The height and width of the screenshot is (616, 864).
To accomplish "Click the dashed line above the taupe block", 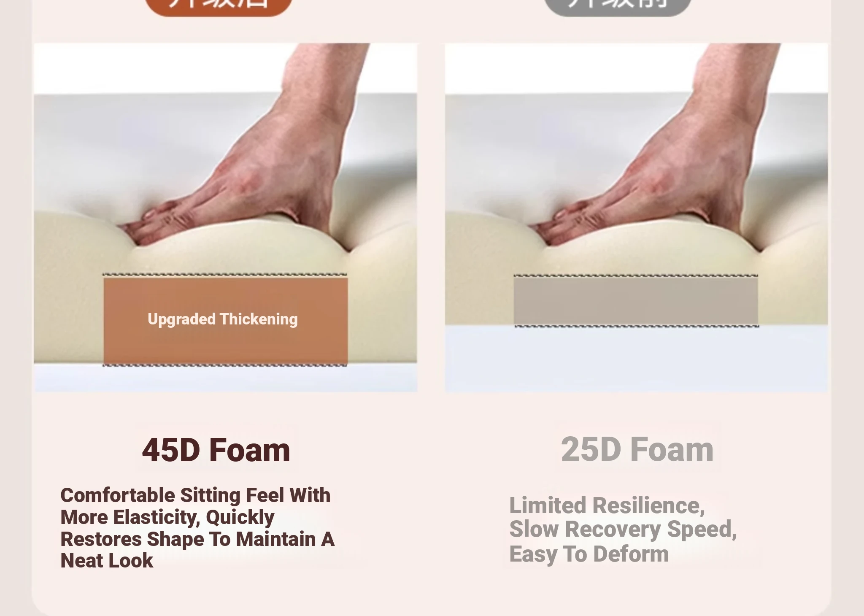I will 636,276.
